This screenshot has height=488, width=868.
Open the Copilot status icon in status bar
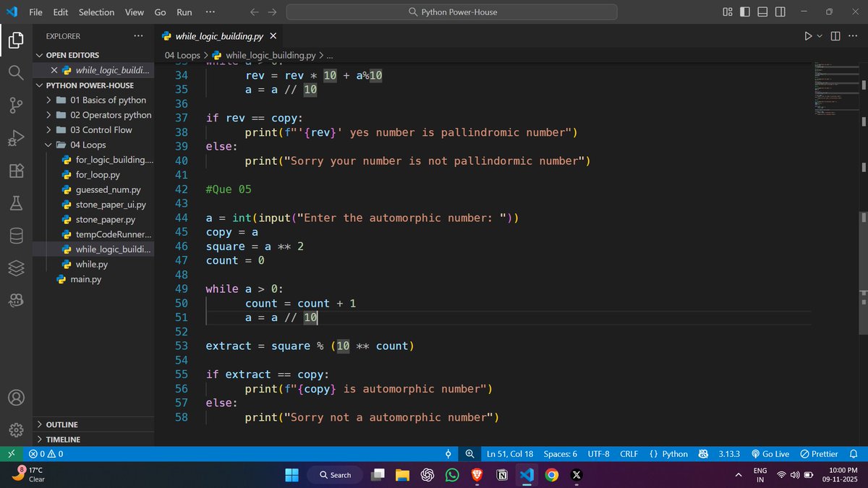coord(703,454)
